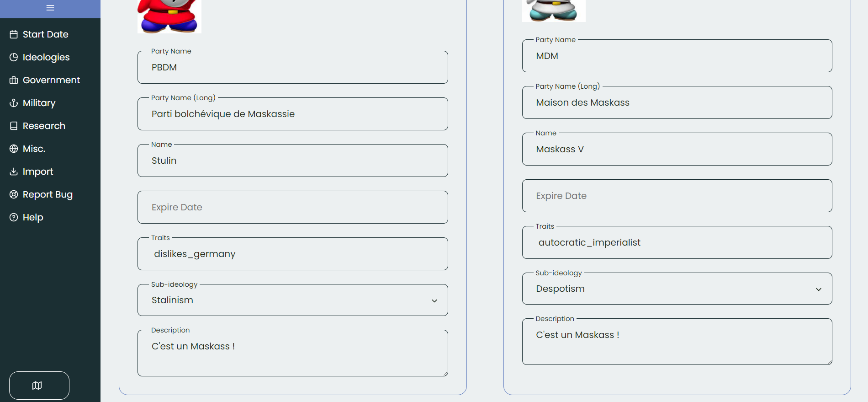
Task: Click the Report Bug lifebuoy icon
Action: point(14,194)
